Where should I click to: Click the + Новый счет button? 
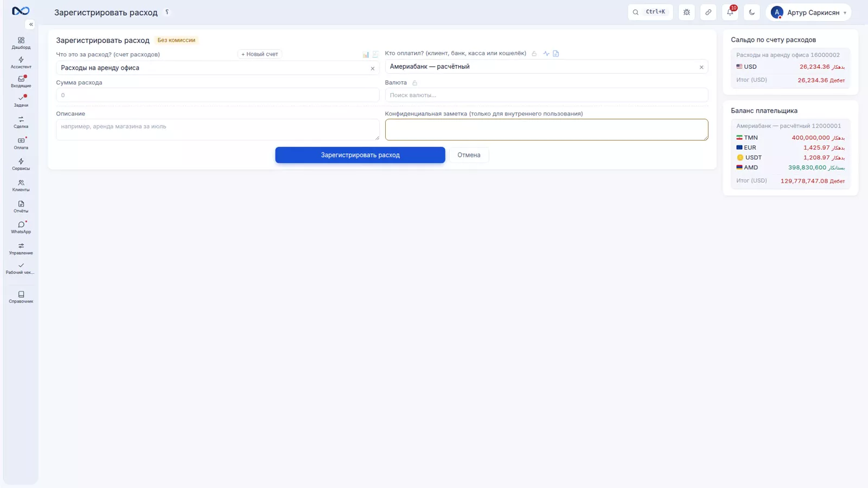(259, 54)
